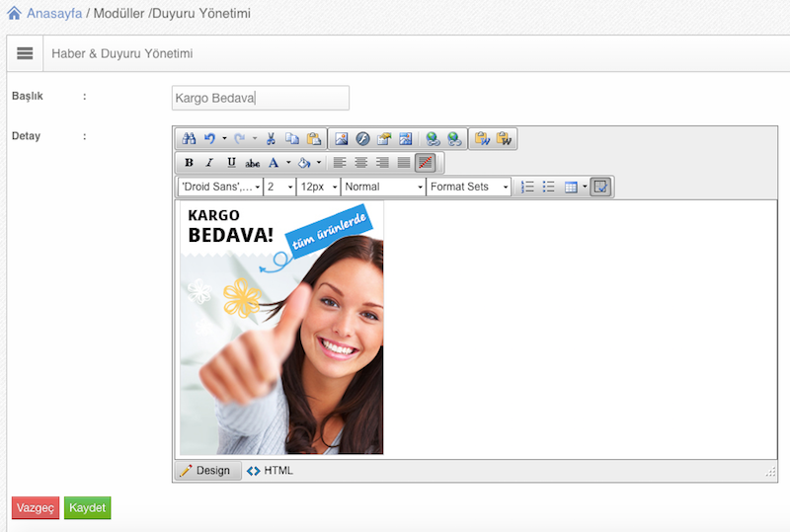This screenshot has height=532, width=790.
Task: Redo the undone edit
Action: click(240, 138)
